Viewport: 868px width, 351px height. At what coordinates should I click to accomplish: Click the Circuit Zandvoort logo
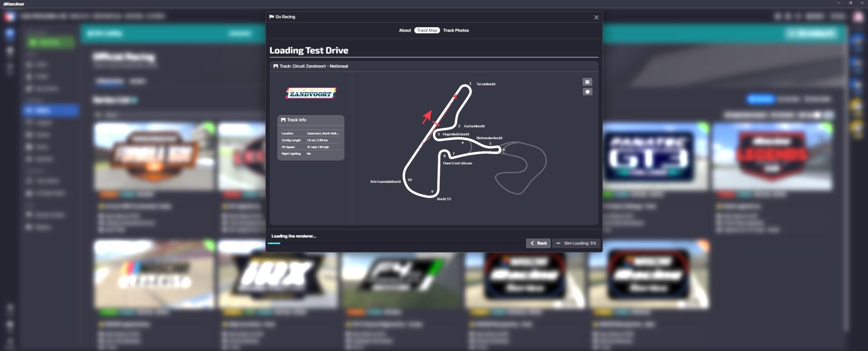pyautogui.click(x=311, y=93)
